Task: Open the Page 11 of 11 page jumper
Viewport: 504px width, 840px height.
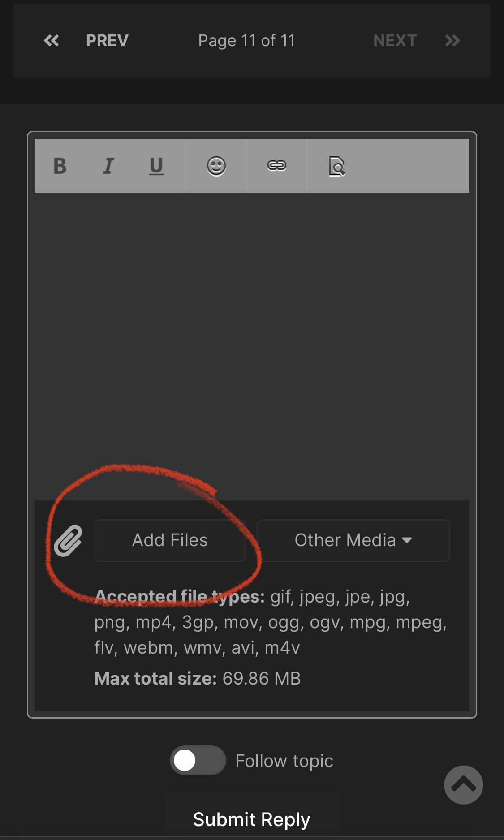Action: coord(247,41)
